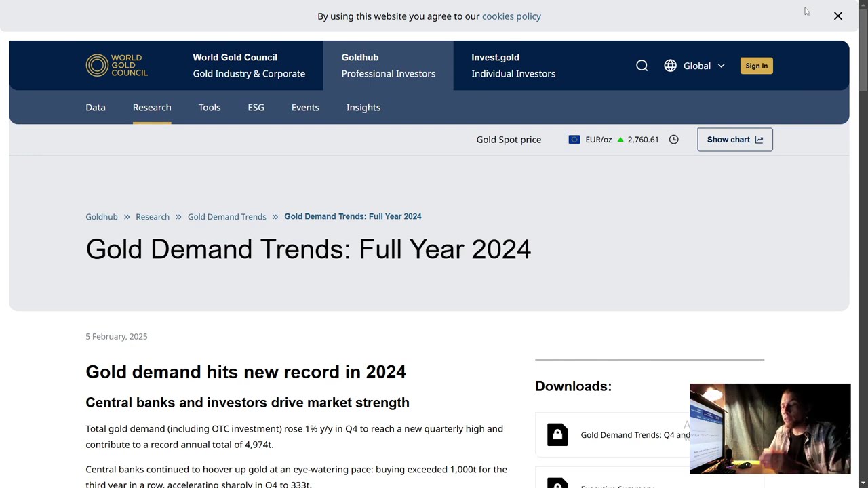Open Invest.gold Individual Investors tab
868x488 pixels.
513,65
